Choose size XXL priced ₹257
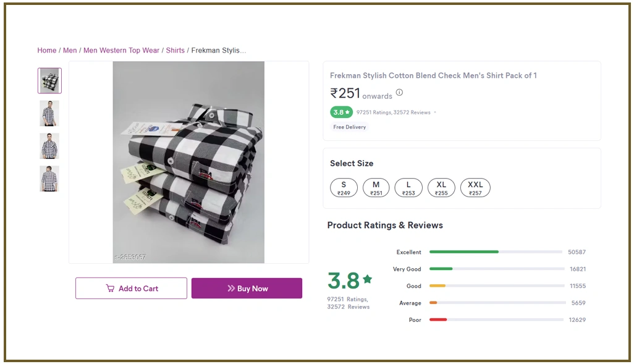The image size is (634, 364). 475,188
